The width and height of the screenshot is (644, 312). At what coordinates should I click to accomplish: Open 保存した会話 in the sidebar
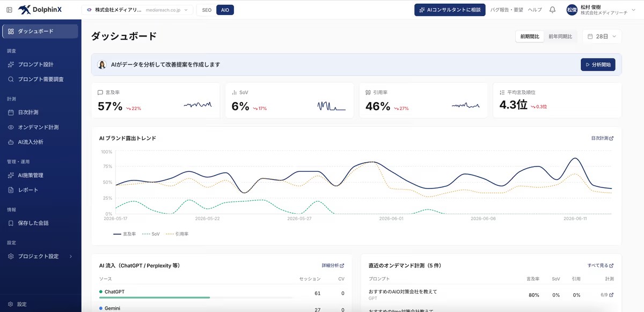click(40, 223)
